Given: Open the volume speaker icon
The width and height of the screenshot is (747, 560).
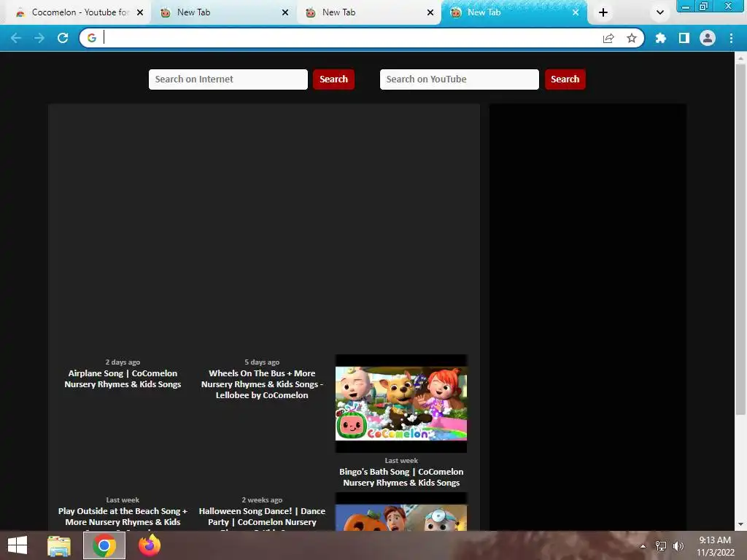Looking at the screenshot, I should (678, 546).
